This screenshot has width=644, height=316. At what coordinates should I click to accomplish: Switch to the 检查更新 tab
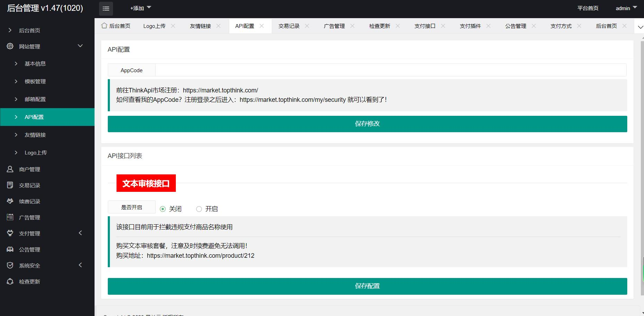pos(380,26)
